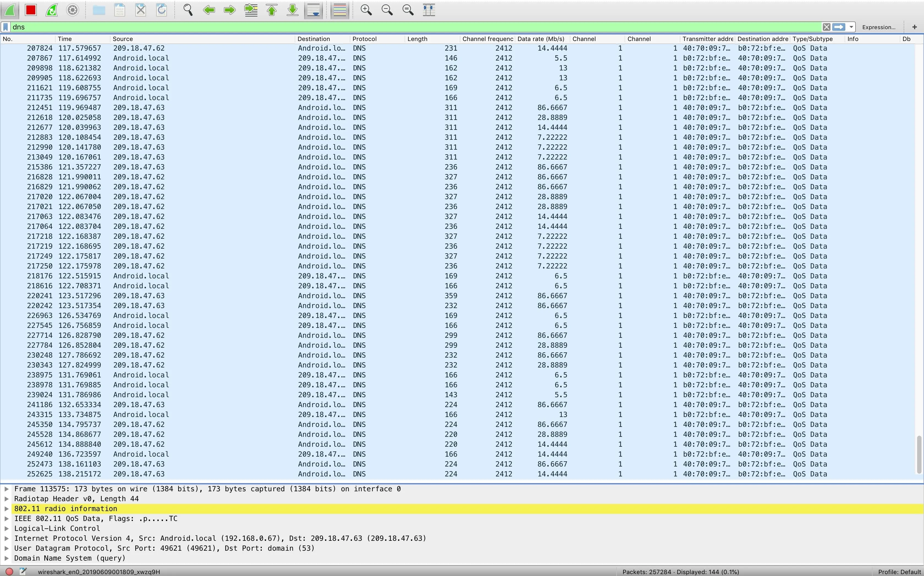The image size is (924, 576).
Task: Open capture options gear icon
Action: point(72,10)
